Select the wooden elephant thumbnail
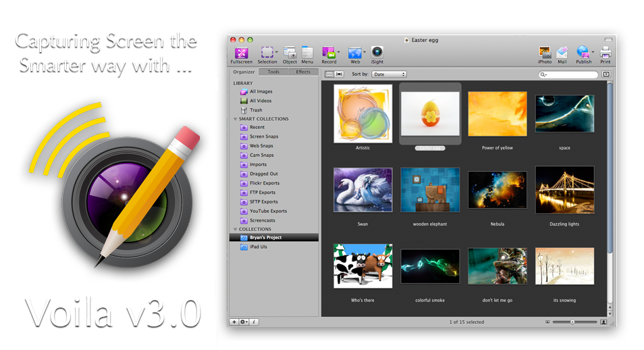Viewport: 644px width, 350px height. pyautogui.click(x=430, y=190)
